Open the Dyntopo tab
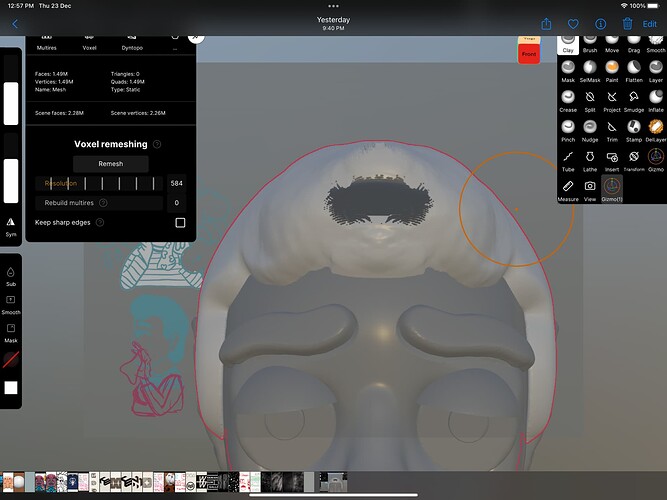Viewport: 667px width, 500px height. coord(132,43)
